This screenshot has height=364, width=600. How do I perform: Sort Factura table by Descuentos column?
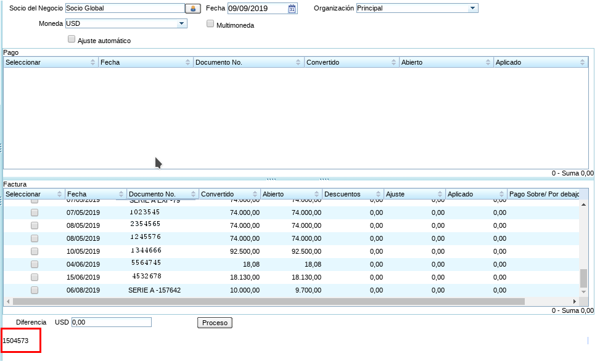point(352,194)
